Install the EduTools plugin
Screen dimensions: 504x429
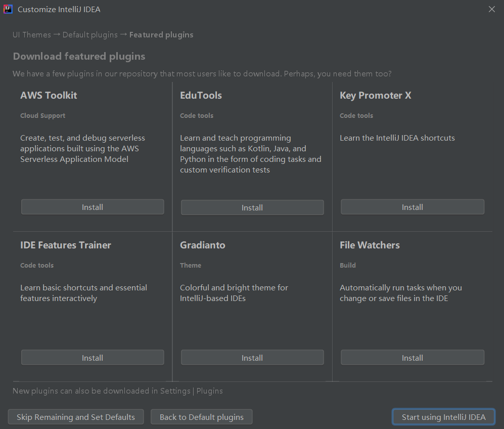(x=252, y=207)
